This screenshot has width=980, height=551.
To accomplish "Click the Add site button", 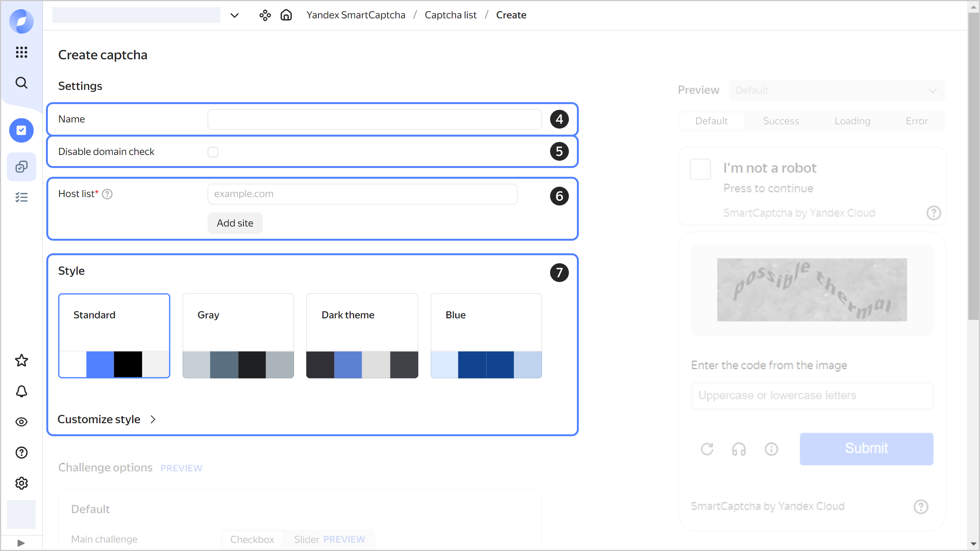I will click(235, 223).
